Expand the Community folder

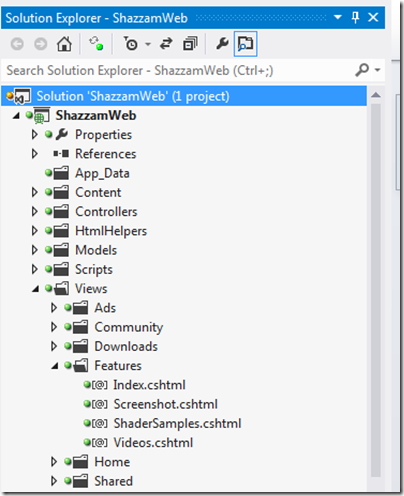click(x=54, y=327)
